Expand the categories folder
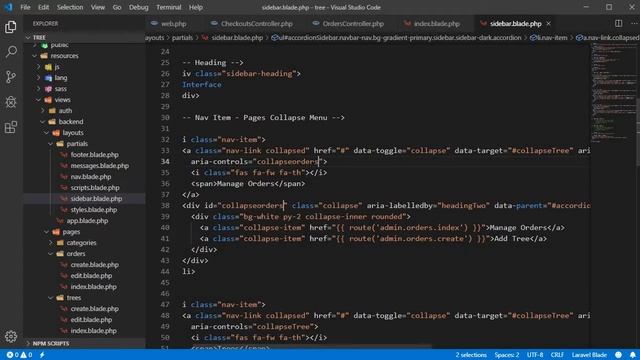Viewport: 640px width, 360px height. [x=82, y=242]
